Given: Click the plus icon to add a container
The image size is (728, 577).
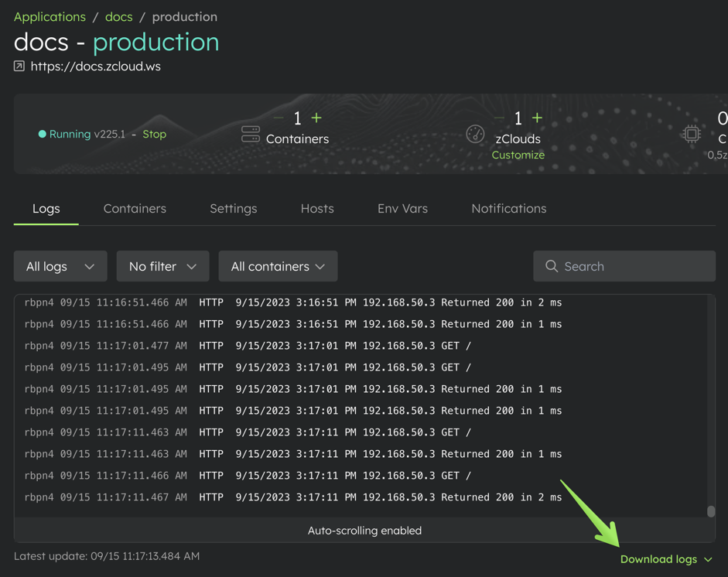Looking at the screenshot, I should [316, 118].
